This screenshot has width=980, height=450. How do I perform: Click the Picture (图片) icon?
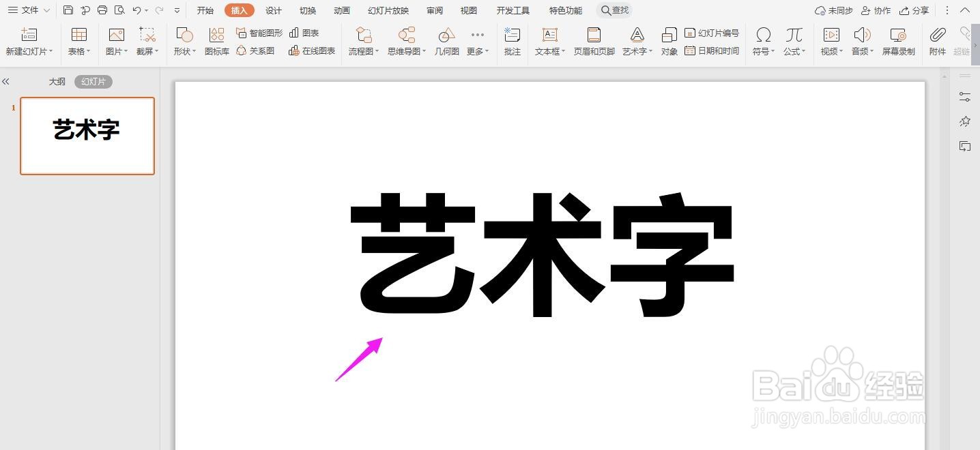click(x=117, y=35)
